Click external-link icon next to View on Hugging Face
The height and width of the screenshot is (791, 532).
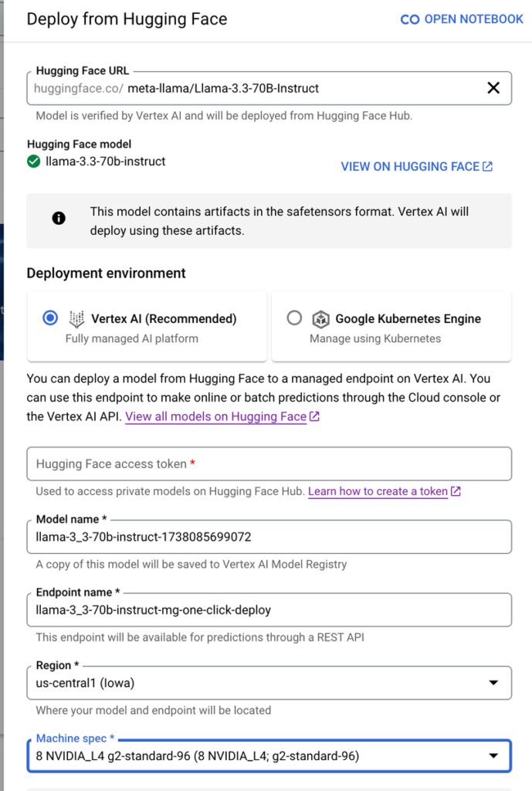click(487, 166)
